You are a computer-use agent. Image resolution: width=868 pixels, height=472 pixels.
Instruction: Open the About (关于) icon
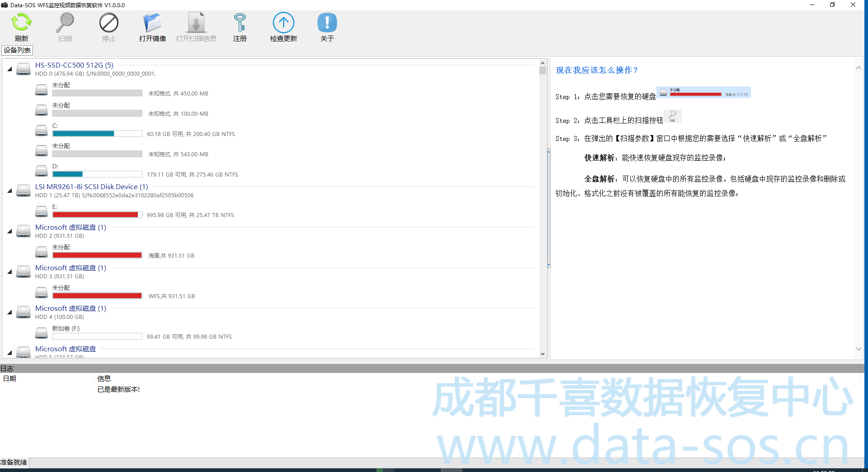tap(327, 23)
